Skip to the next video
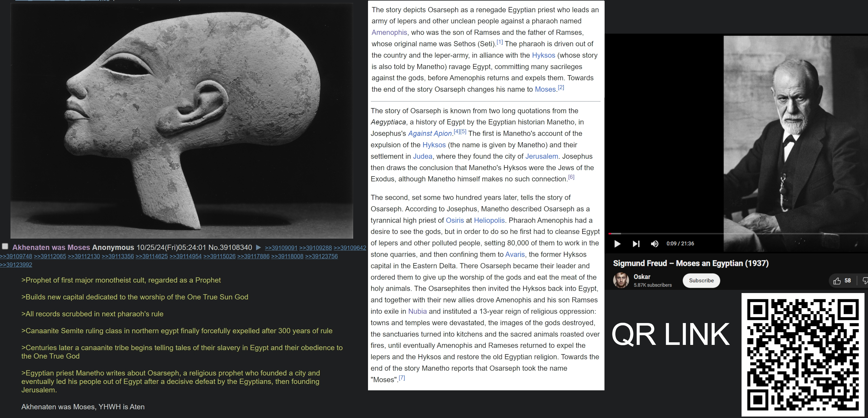 coord(636,244)
